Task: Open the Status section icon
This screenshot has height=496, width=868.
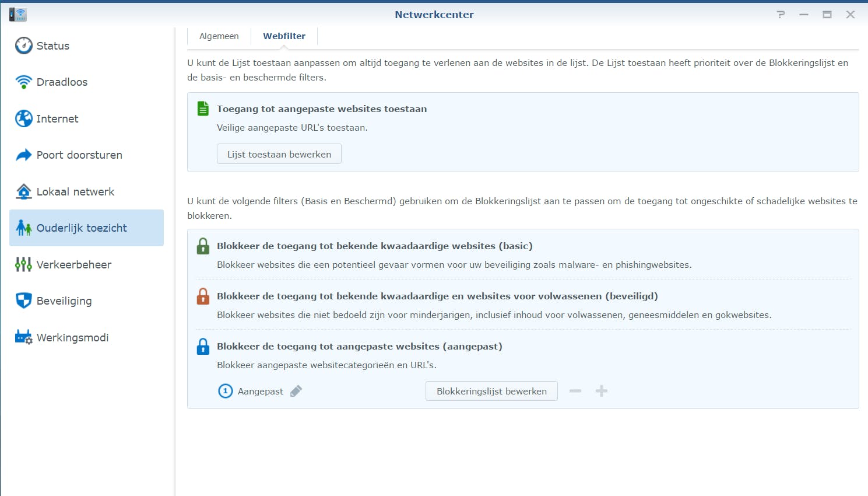Action: click(x=24, y=46)
